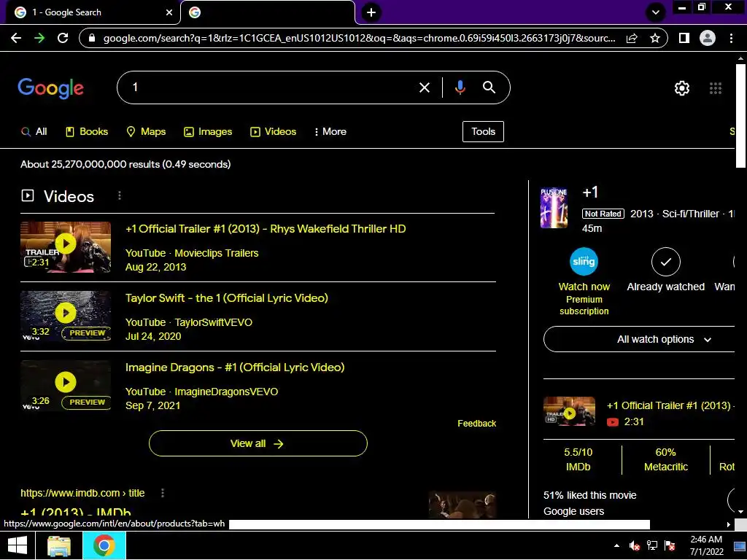Close the '1 - Google Search' tab
Screen dimensions: 747x560
(169, 12)
